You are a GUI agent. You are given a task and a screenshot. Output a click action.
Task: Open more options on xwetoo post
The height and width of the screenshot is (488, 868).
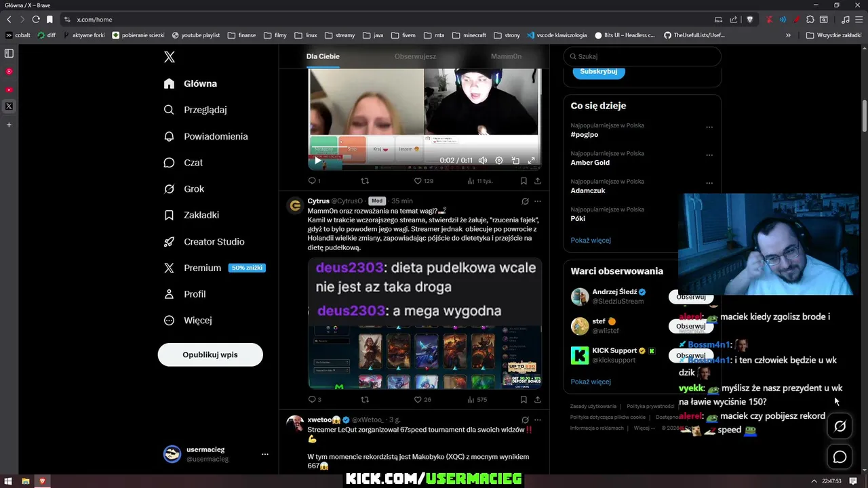538,420
